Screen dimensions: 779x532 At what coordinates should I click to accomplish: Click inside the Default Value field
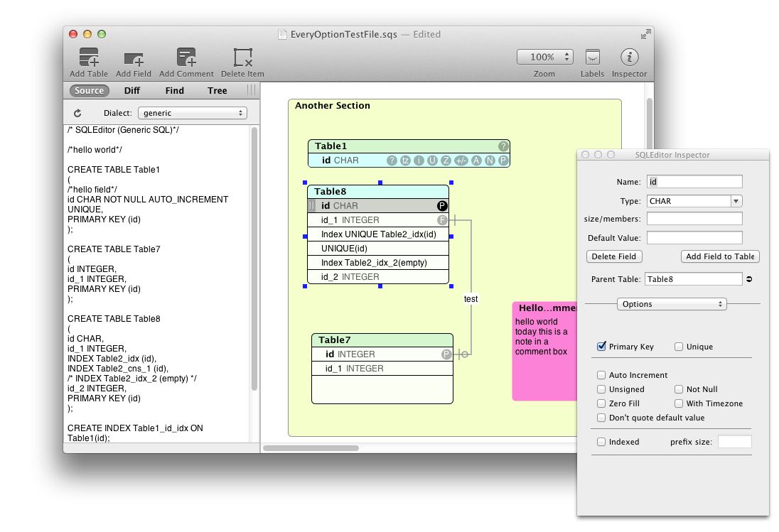694,237
